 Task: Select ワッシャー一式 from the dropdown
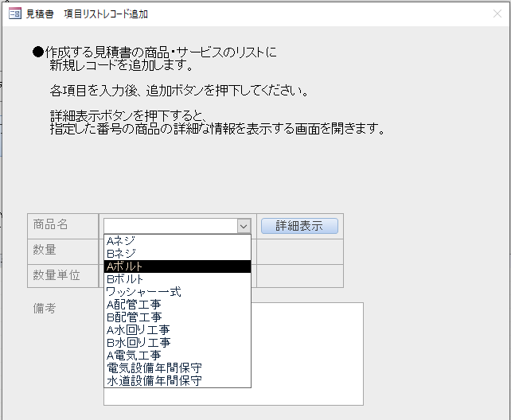click(x=177, y=292)
